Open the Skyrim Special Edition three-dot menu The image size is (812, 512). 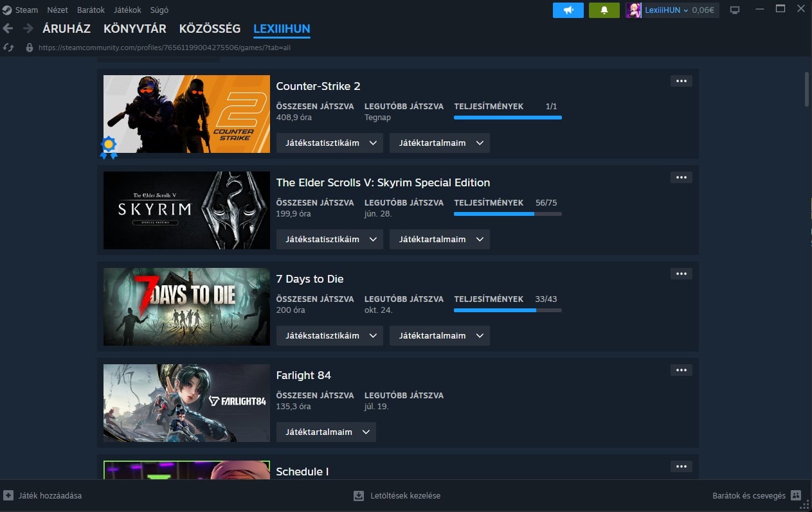point(681,177)
